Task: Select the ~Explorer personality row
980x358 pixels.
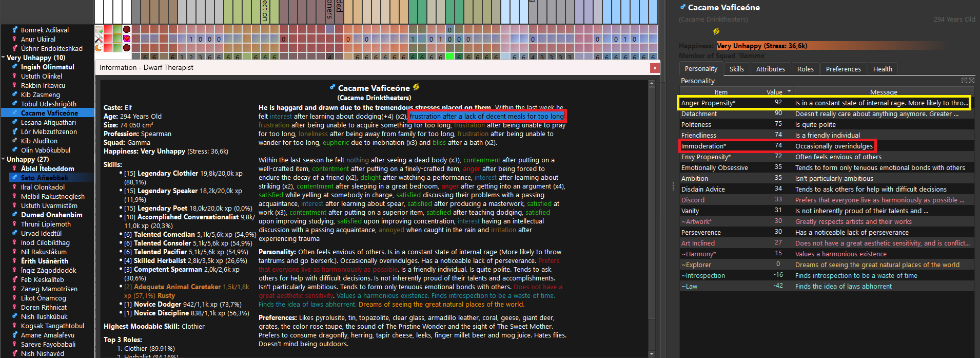Action: pos(827,265)
